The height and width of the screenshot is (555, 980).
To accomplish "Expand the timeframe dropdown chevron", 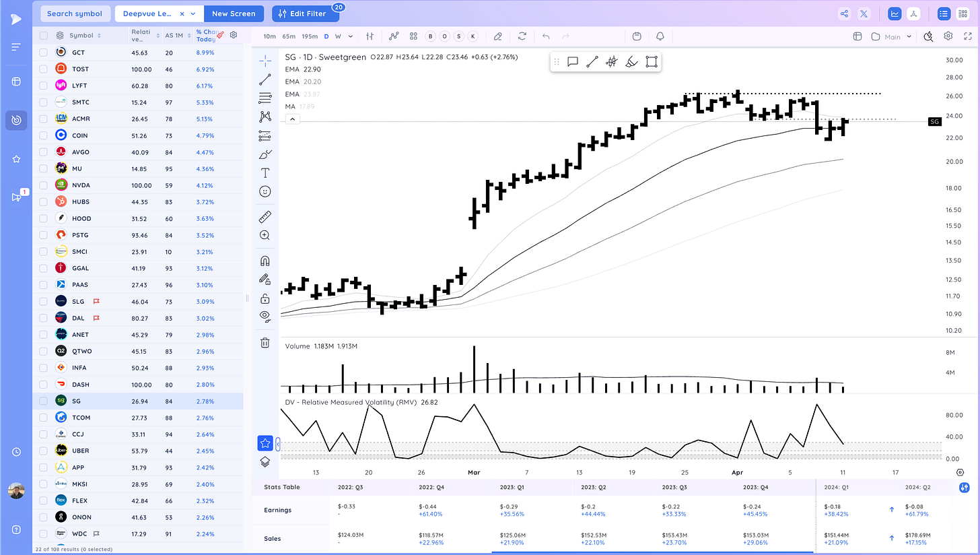I will coord(351,36).
